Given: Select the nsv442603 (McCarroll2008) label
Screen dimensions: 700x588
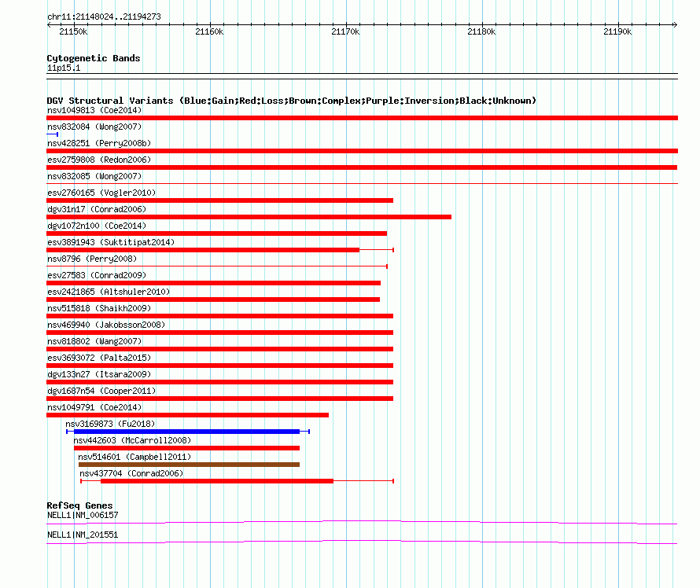Looking at the screenshot, I should [x=132, y=440].
